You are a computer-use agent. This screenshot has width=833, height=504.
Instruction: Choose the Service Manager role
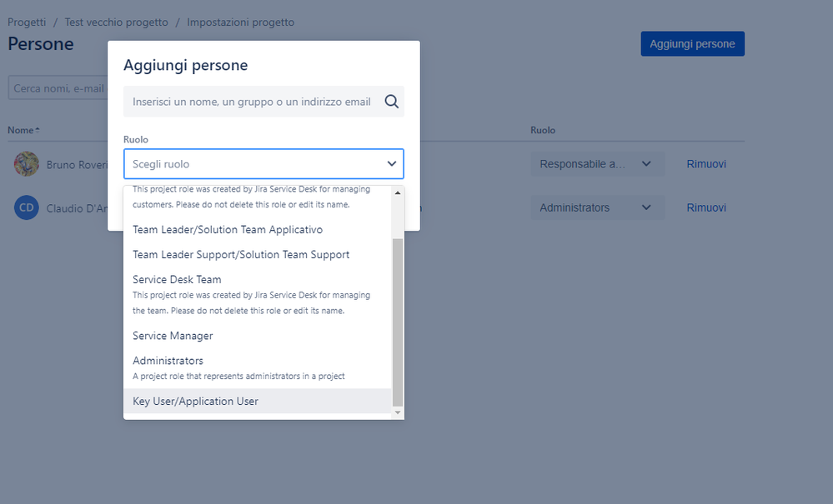pos(258,336)
